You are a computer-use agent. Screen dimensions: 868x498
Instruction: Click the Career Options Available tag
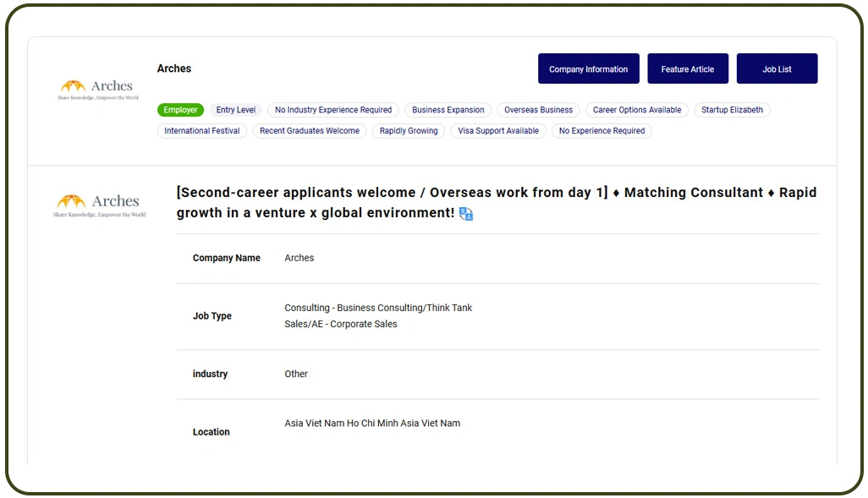coord(636,110)
